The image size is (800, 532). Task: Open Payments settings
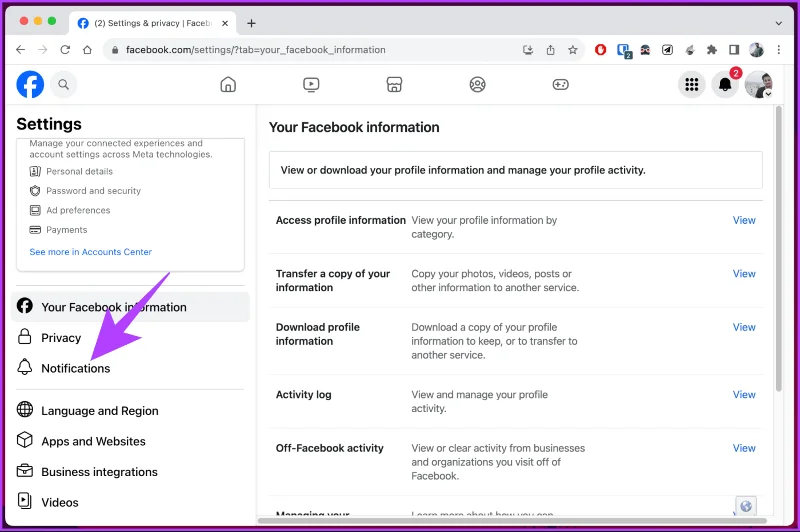tap(58, 230)
